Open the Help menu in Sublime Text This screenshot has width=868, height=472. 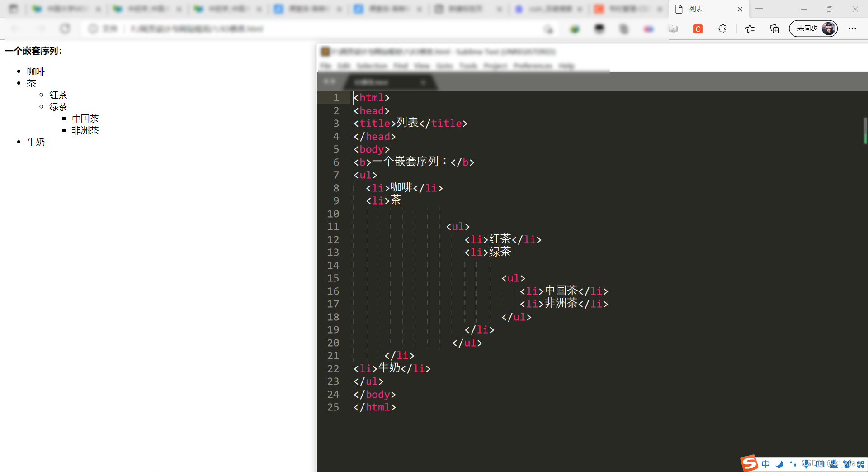point(566,66)
